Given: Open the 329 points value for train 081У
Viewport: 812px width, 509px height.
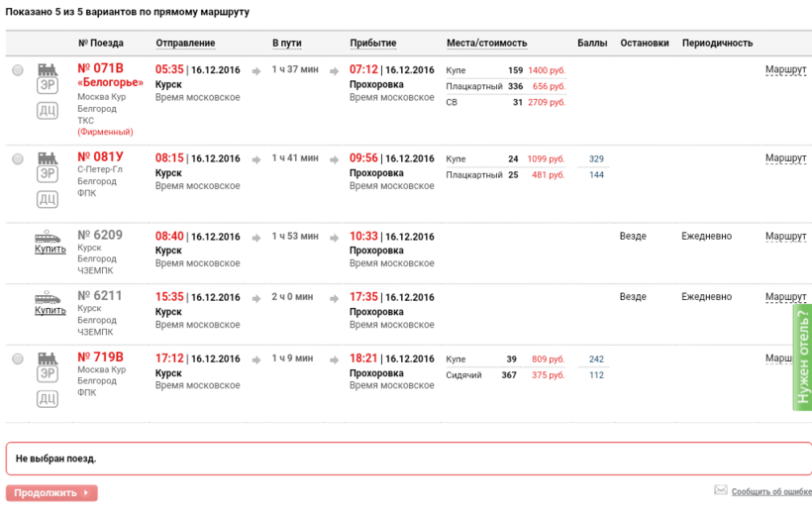Looking at the screenshot, I should (596, 159).
